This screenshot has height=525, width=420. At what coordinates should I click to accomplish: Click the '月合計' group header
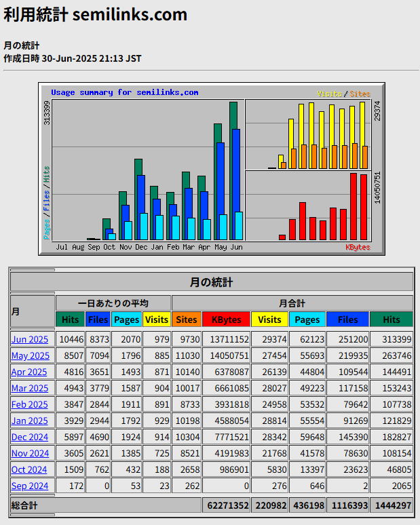[292, 303]
